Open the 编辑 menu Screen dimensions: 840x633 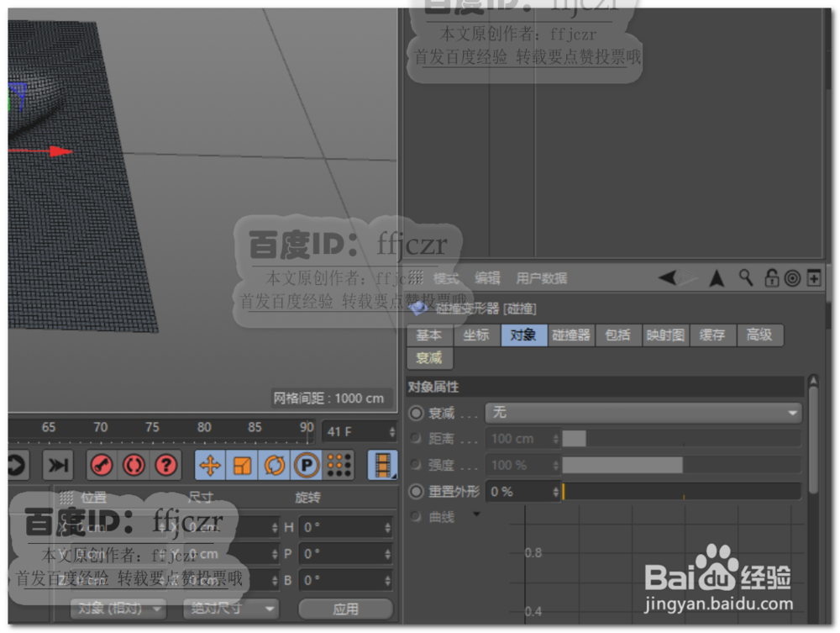click(x=487, y=278)
